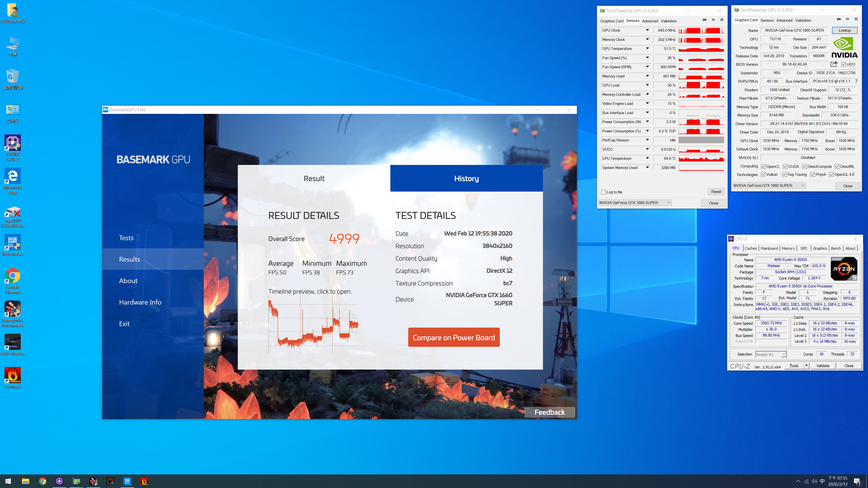Click the Feedback button

click(x=550, y=412)
